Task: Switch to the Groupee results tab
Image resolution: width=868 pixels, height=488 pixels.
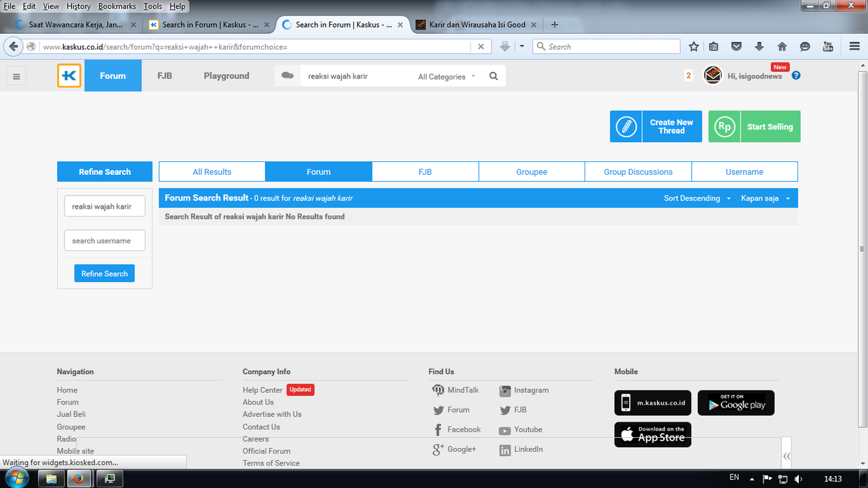Action: [532, 172]
